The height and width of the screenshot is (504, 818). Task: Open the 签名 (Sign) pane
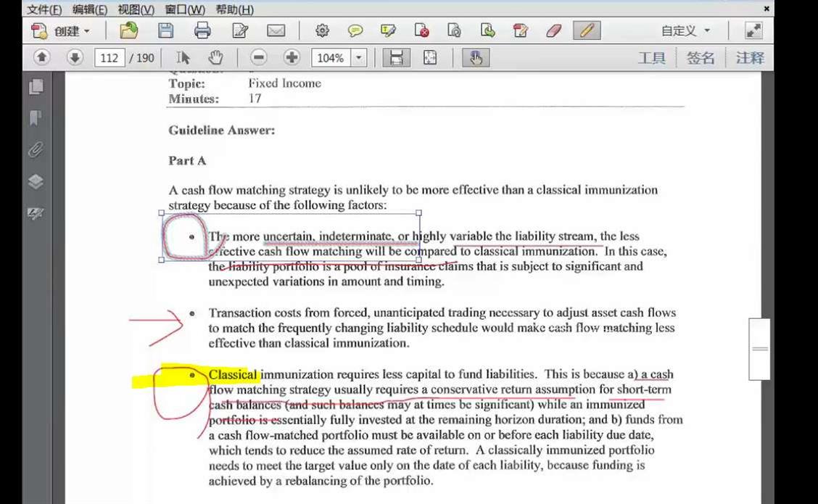700,57
